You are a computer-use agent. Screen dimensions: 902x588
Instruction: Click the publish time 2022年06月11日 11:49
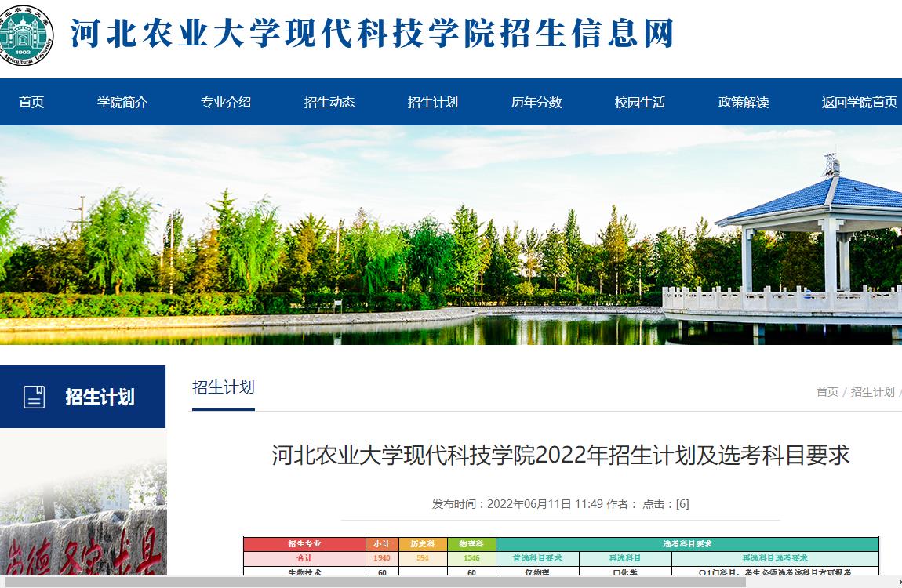point(545,504)
